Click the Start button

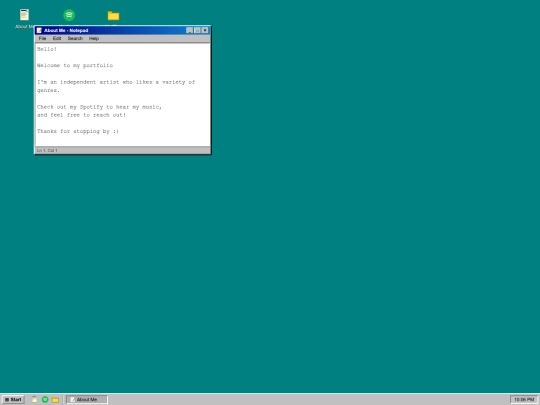tap(13, 399)
